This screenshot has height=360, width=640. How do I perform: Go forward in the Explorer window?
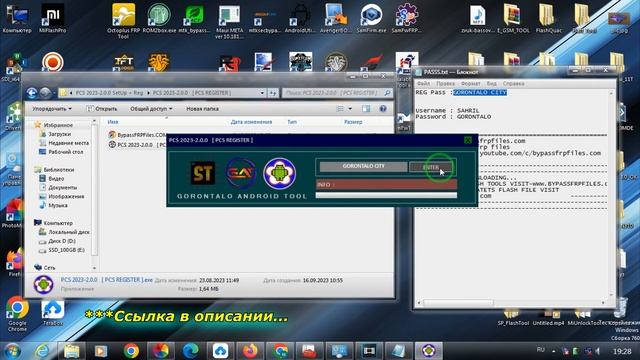click(x=45, y=93)
